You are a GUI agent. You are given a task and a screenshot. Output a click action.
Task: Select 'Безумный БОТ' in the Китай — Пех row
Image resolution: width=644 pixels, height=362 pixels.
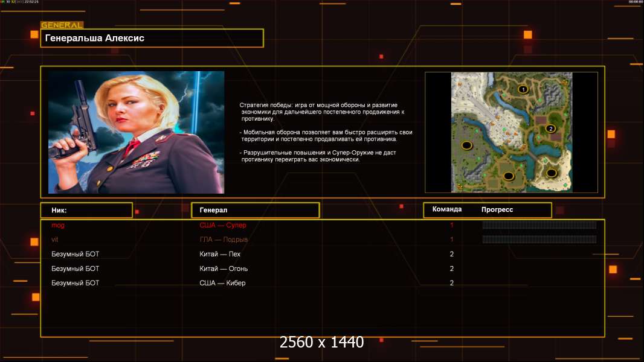pyautogui.click(x=75, y=254)
